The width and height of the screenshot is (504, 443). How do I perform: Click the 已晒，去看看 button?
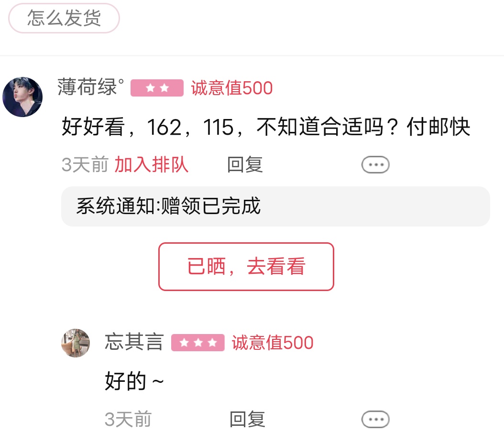point(246,267)
